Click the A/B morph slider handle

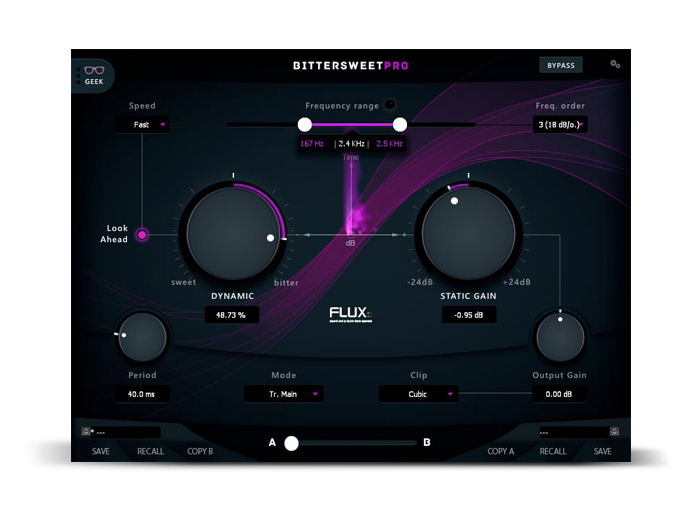click(x=292, y=443)
